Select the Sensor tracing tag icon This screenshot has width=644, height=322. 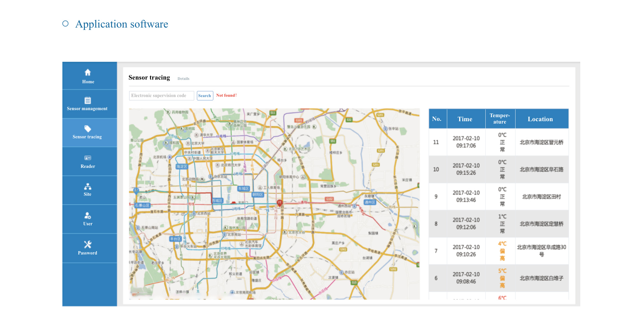tap(88, 129)
